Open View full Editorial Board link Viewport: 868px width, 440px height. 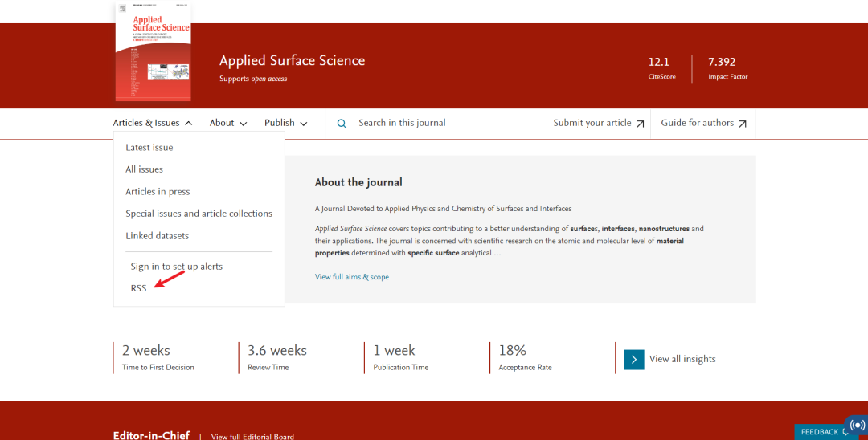pyautogui.click(x=252, y=436)
